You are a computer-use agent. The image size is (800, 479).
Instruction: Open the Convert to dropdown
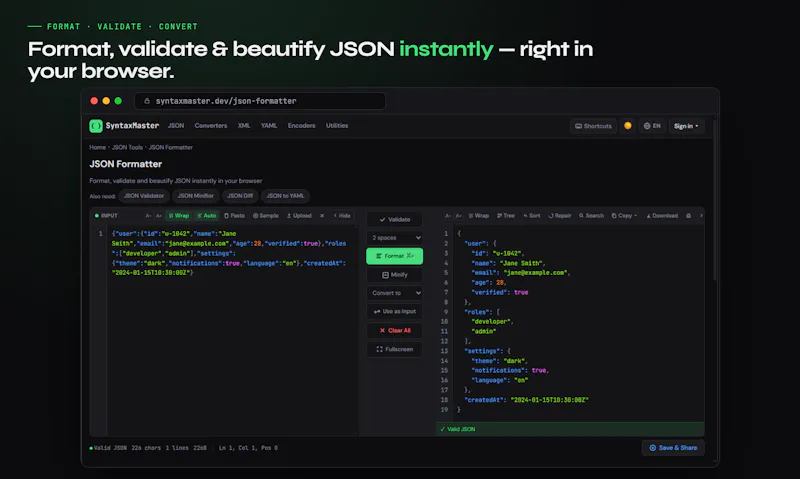395,293
